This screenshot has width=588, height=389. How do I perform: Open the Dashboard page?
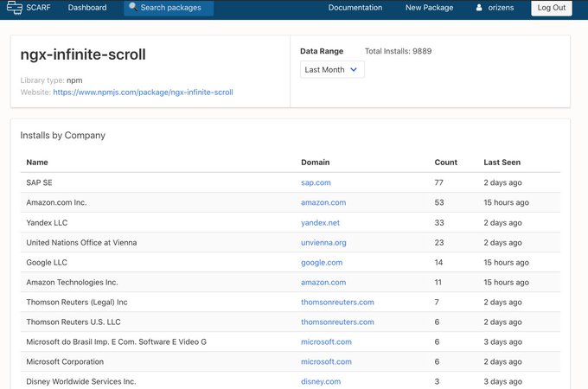[x=87, y=8]
